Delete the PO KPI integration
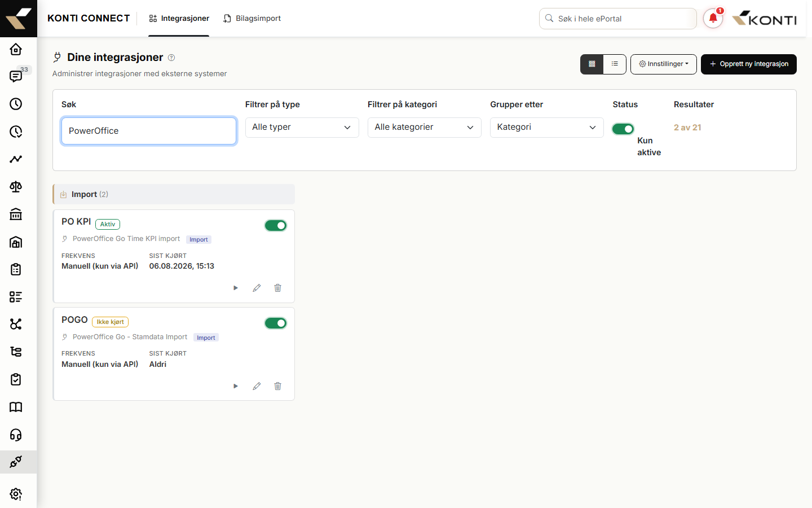 click(277, 288)
